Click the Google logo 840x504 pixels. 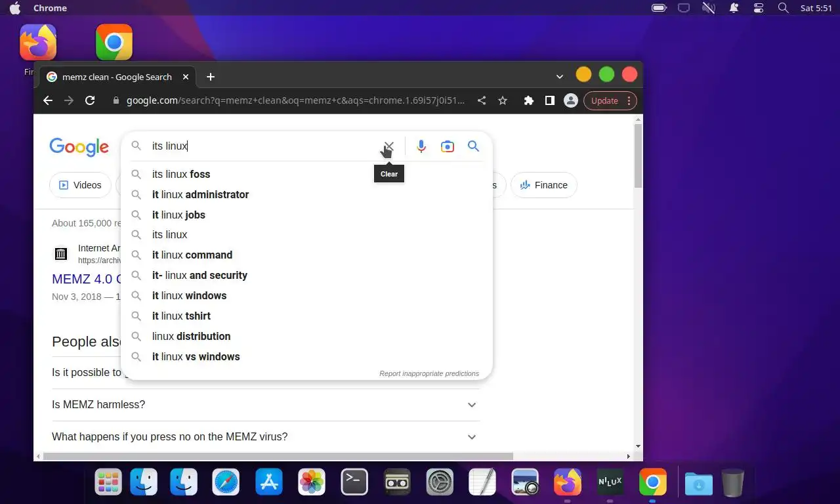click(79, 147)
